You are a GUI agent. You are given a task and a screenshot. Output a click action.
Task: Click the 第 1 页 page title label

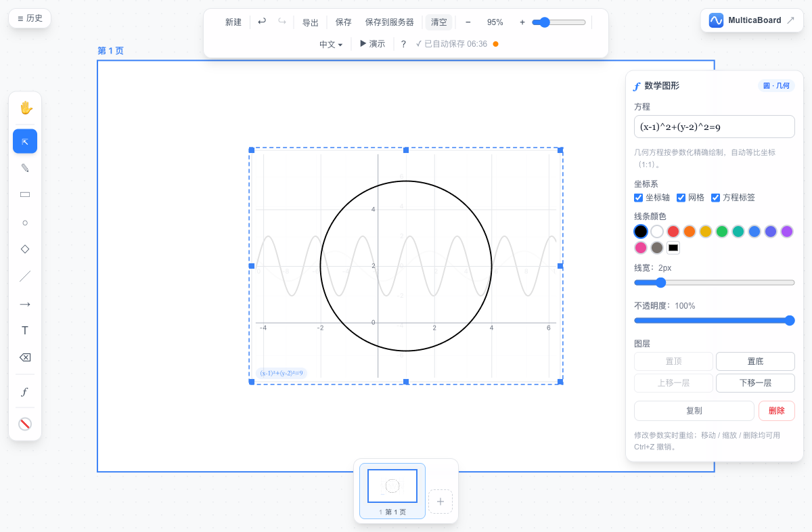click(111, 51)
